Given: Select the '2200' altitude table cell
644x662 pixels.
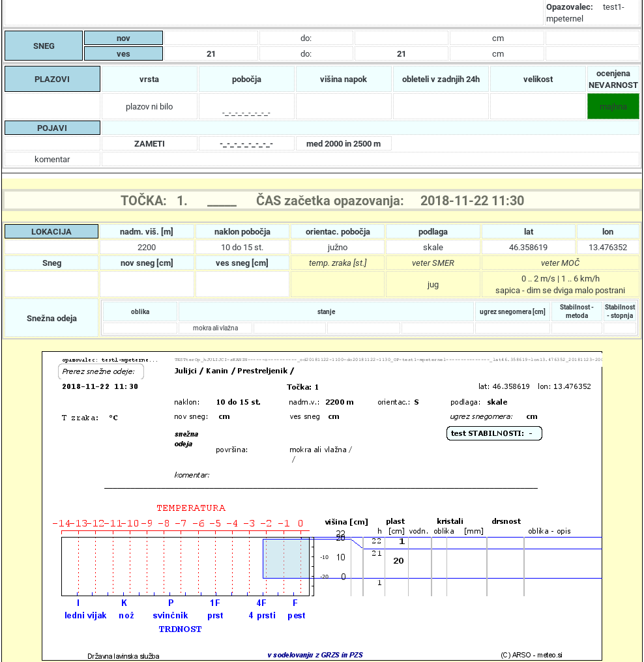Looking at the screenshot, I should (147, 247).
